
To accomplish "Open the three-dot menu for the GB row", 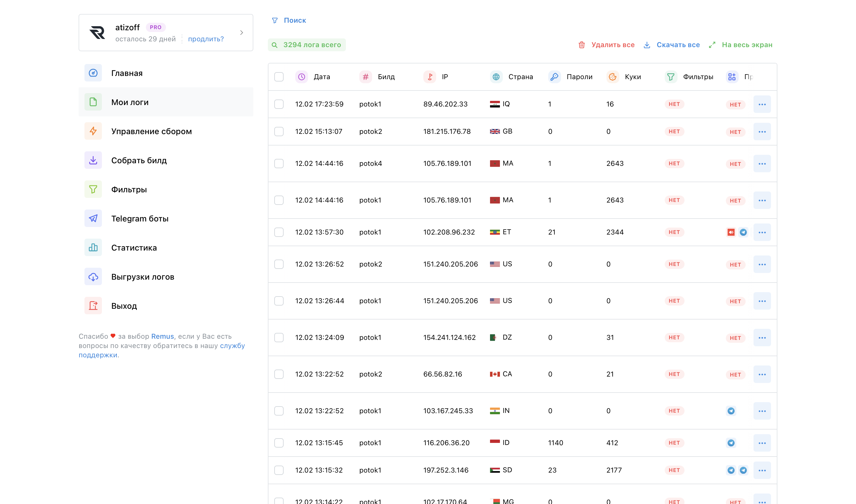I will coord(762,132).
